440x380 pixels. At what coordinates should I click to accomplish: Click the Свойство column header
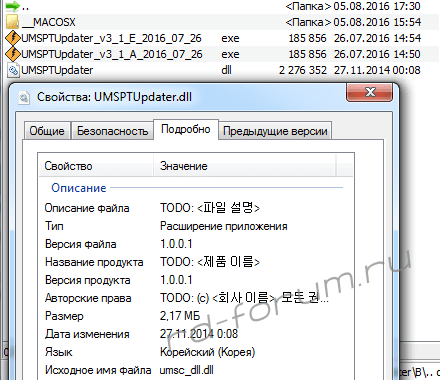tap(96, 166)
